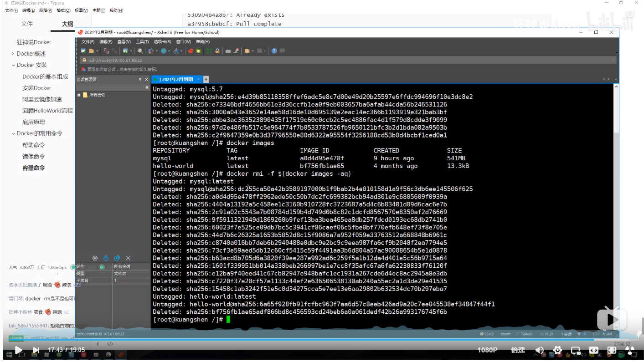Click the large play overlay button on video

pyautogui.click(x=612, y=319)
